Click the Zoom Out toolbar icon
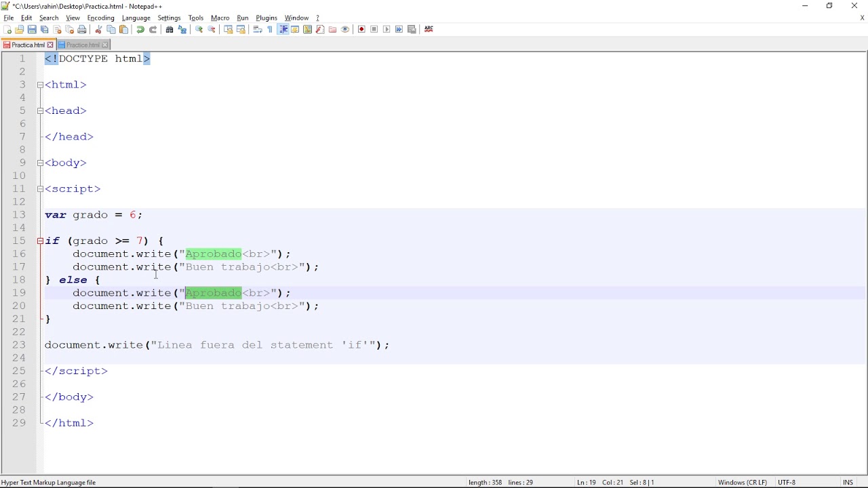 click(x=212, y=29)
